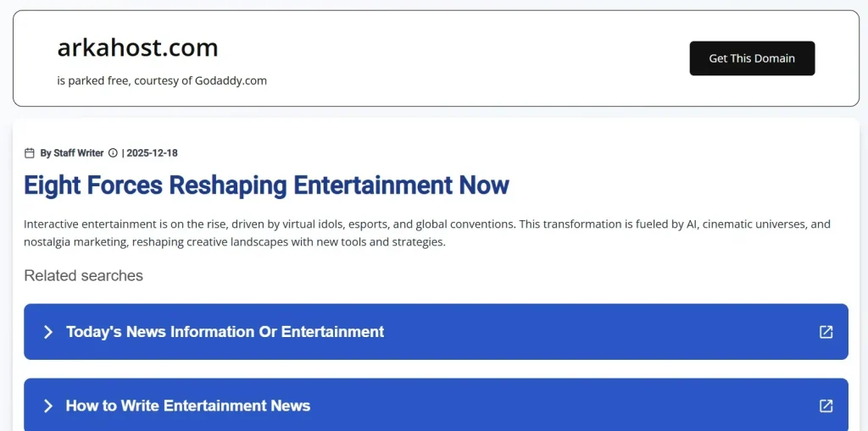868x431 pixels.
Task: Open "How to Write Entertainment News" search link
Action: tap(188, 406)
